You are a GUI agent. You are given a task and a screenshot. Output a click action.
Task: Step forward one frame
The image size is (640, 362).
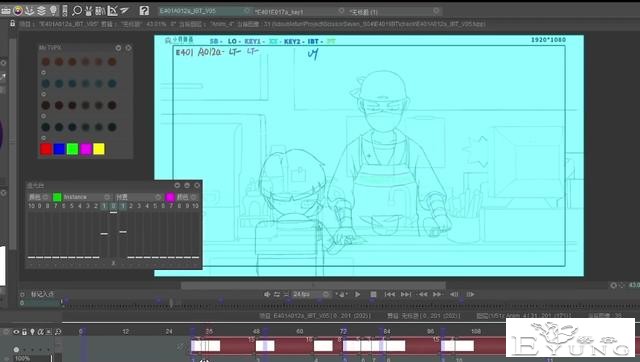click(x=470, y=294)
